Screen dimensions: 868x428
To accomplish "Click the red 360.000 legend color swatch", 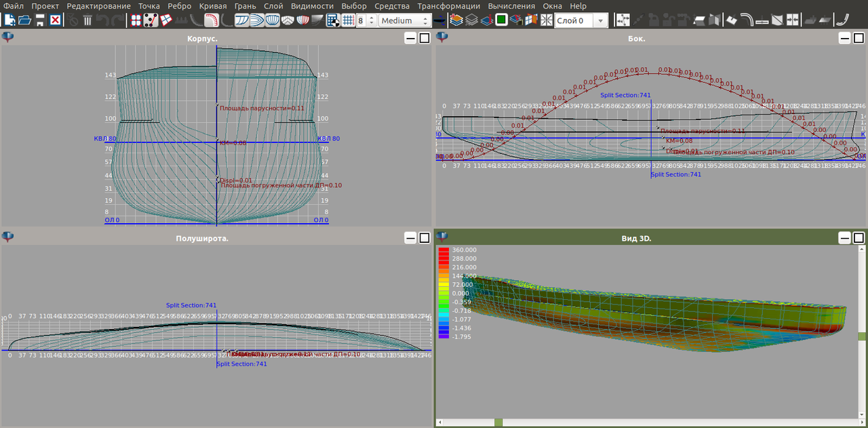I will (x=443, y=250).
